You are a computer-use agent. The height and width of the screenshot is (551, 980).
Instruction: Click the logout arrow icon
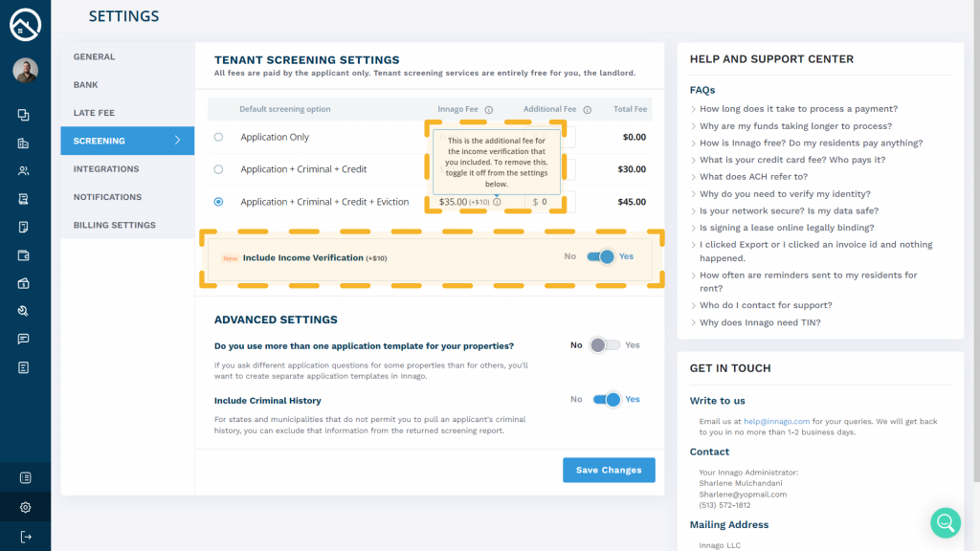[25, 537]
